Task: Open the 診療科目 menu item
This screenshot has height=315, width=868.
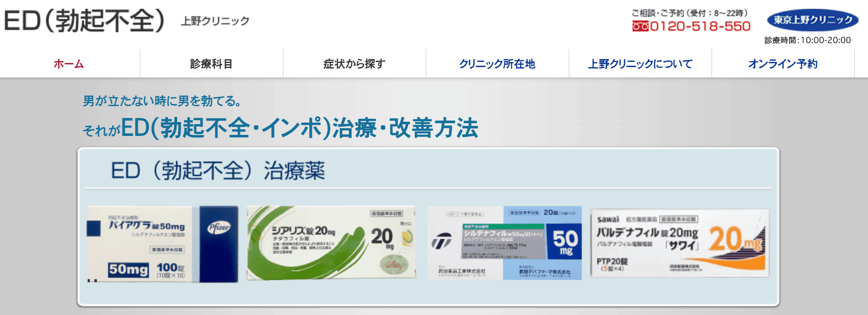Action: [211, 64]
